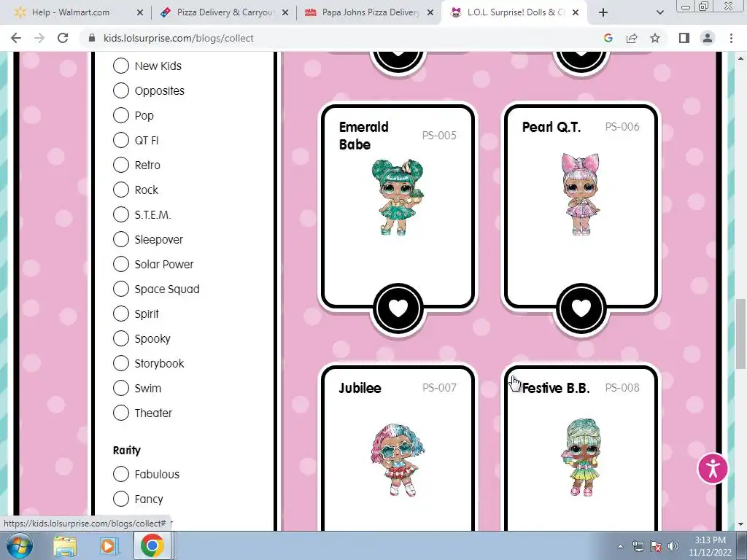Select the Spooky filter
The height and width of the screenshot is (560, 747).
pyautogui.click(x=121, y=338)
